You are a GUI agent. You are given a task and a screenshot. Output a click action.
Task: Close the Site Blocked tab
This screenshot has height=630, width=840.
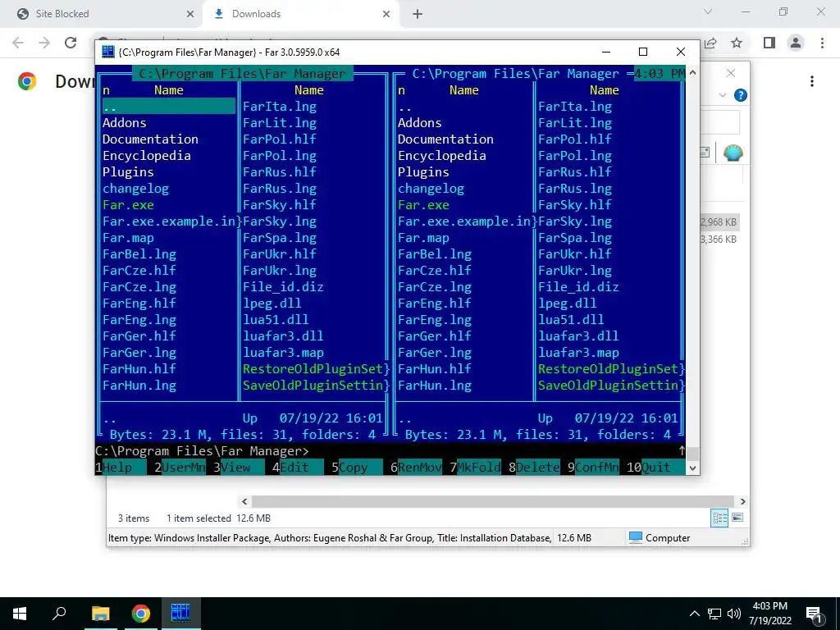[190, 15]
